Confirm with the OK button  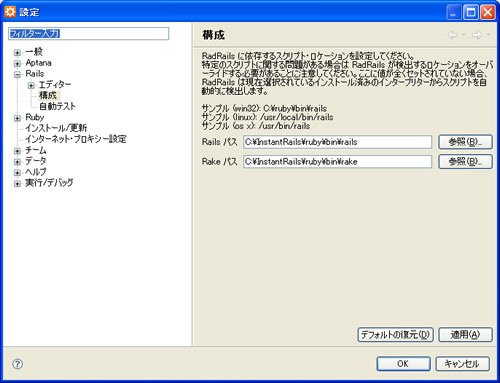(403, 364)
